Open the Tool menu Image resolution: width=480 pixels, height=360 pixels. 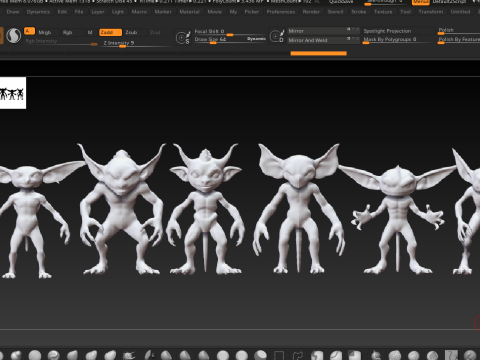(x=406, y=12)
